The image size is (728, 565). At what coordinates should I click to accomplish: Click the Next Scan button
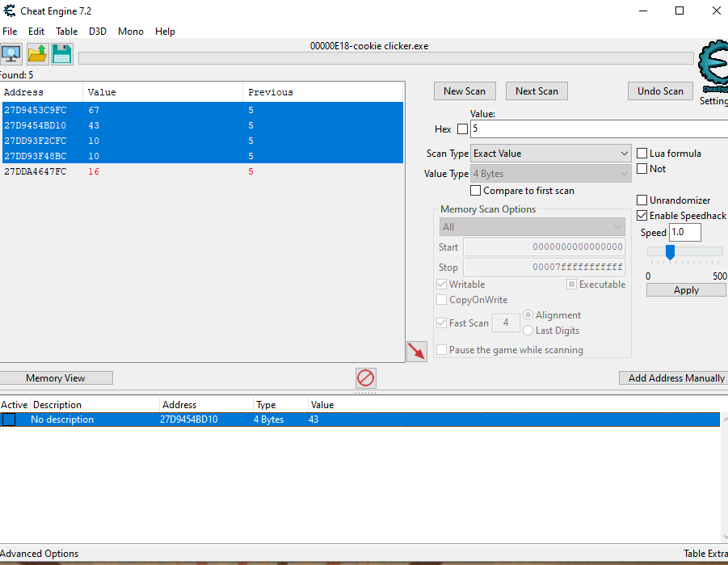click(x=537, y=91)
